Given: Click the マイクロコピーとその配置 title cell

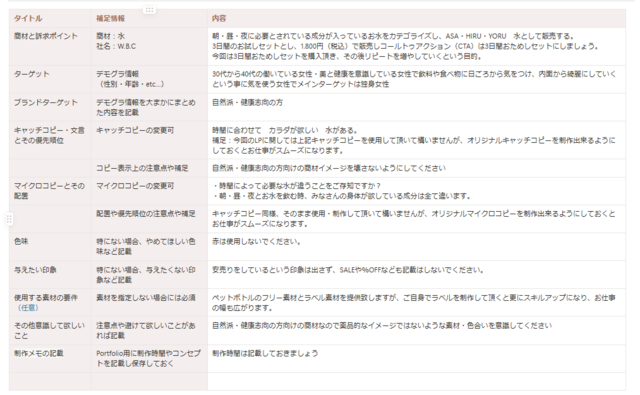Looking at the screenshot, I should click(x=50, y=191).
